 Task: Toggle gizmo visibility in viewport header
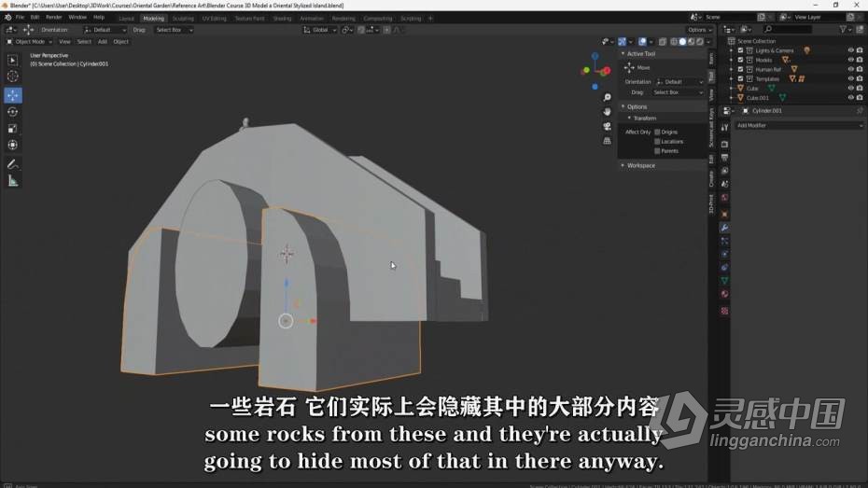[622, 41]
